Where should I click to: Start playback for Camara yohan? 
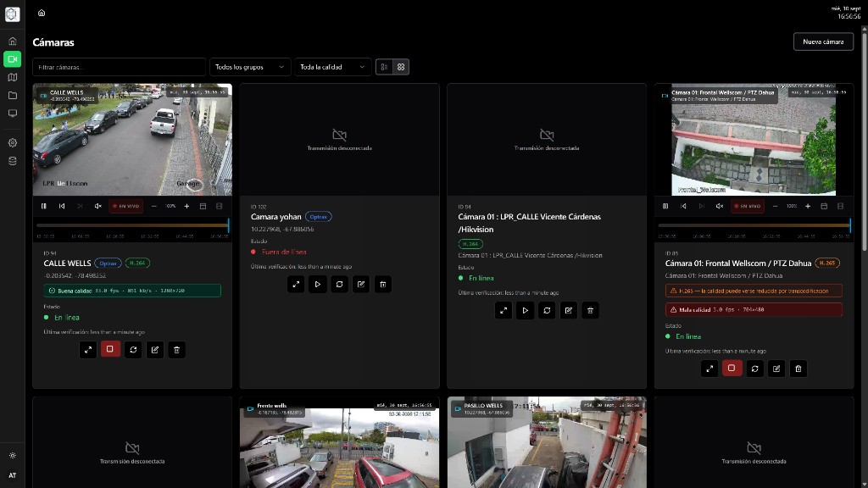coord(318,285)
